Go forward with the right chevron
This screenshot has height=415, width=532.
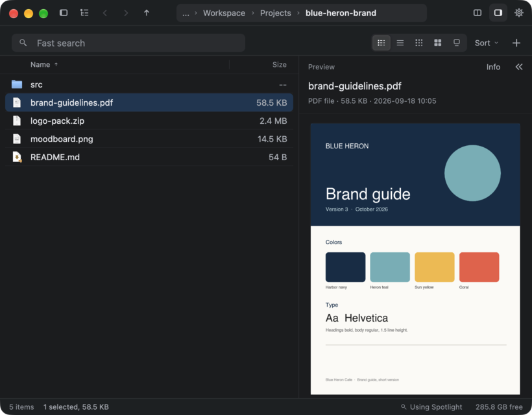(x=126, y=13)
